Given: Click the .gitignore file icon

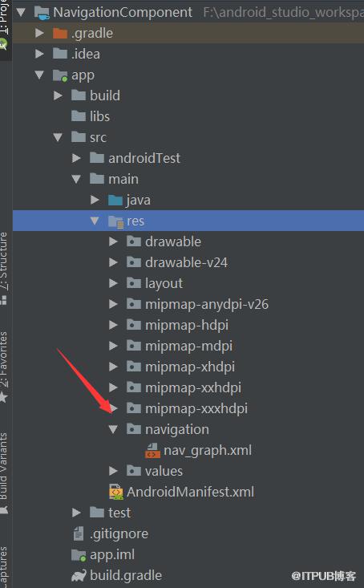Looking at the screenshot, I should pos(79,533).
